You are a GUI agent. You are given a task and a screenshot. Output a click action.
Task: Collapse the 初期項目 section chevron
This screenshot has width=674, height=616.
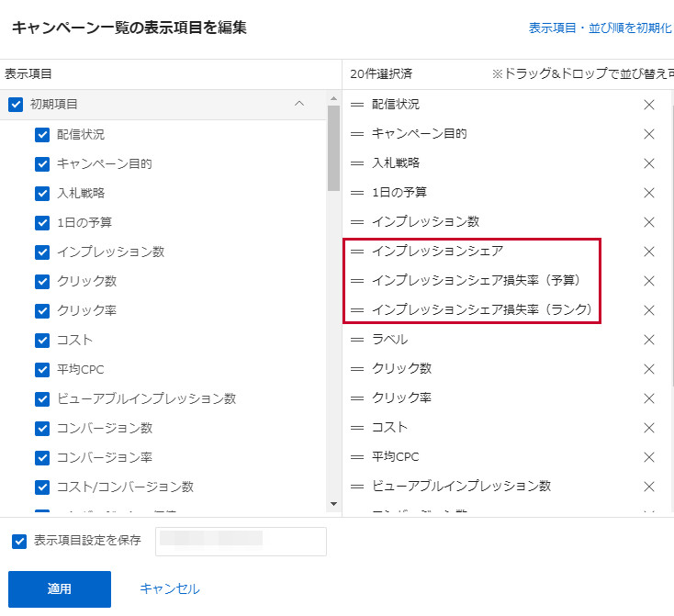tap(298, 104)
